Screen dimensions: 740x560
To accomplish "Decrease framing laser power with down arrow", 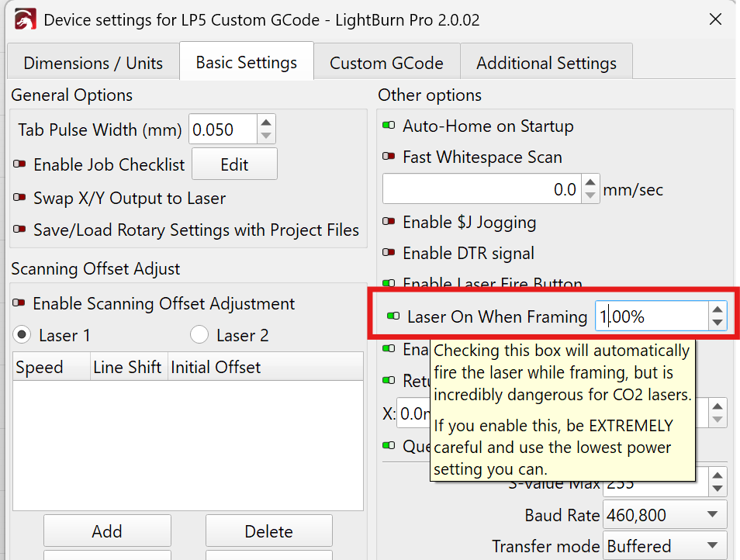I will point(718,323).
